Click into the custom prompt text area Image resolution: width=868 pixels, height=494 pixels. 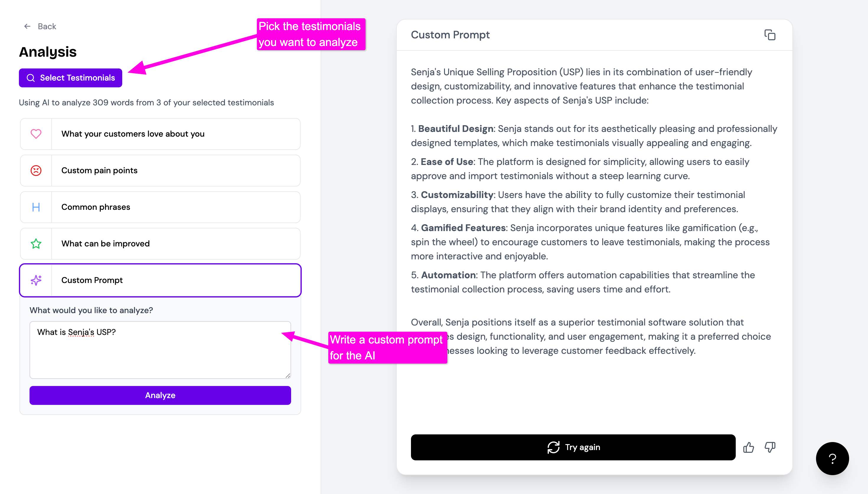pyautogui.click(x=160, y=353)
